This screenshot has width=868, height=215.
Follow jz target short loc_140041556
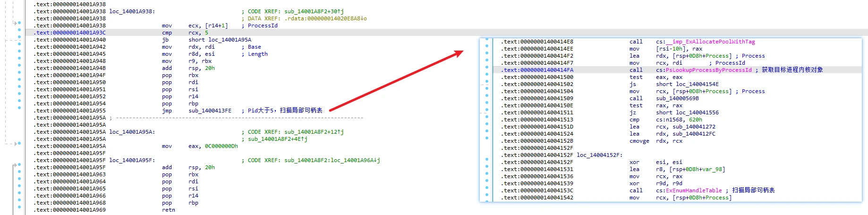click(x=687, y=112)
